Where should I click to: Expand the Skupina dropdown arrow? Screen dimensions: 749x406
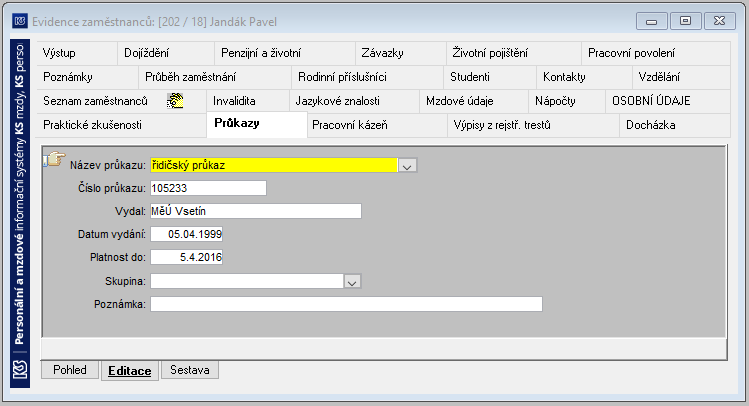pyautogui.click(x=352, y=281)
